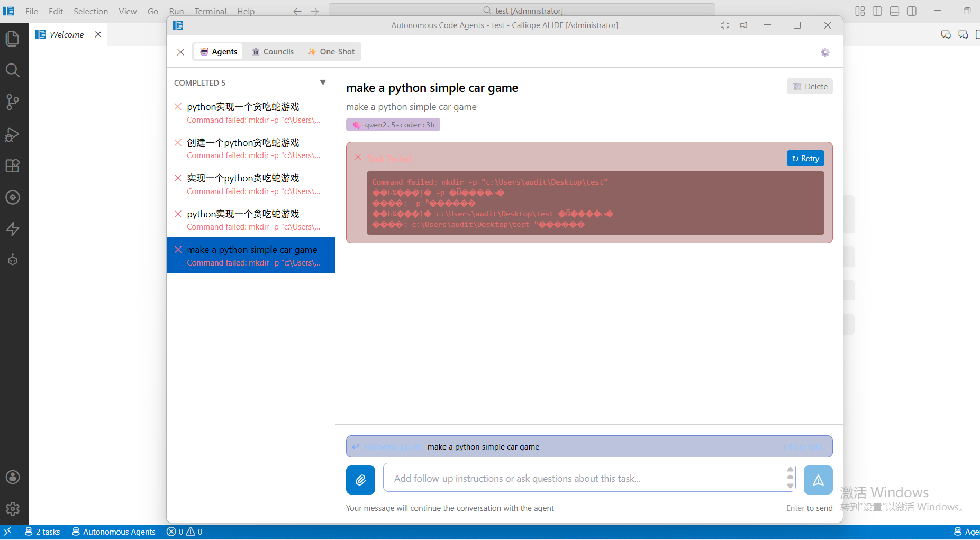The height and width of the screenshot is (540, 980).
Task: Open the File menu
Action: 32,11
